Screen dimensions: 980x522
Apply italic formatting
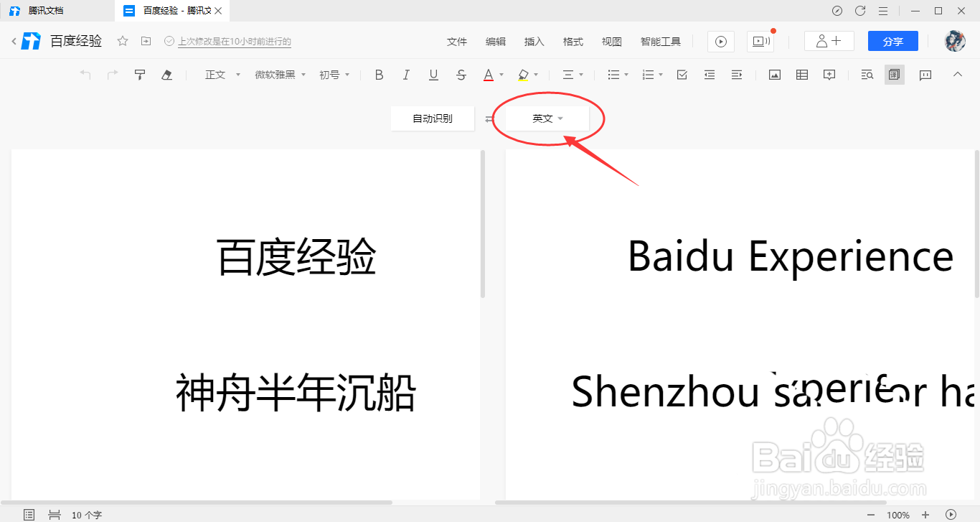tap(406, 75)
